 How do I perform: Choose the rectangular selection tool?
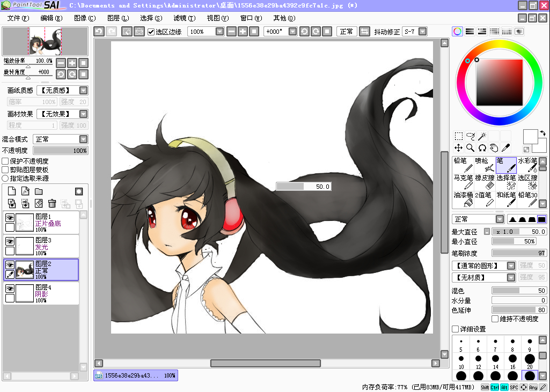458,136
